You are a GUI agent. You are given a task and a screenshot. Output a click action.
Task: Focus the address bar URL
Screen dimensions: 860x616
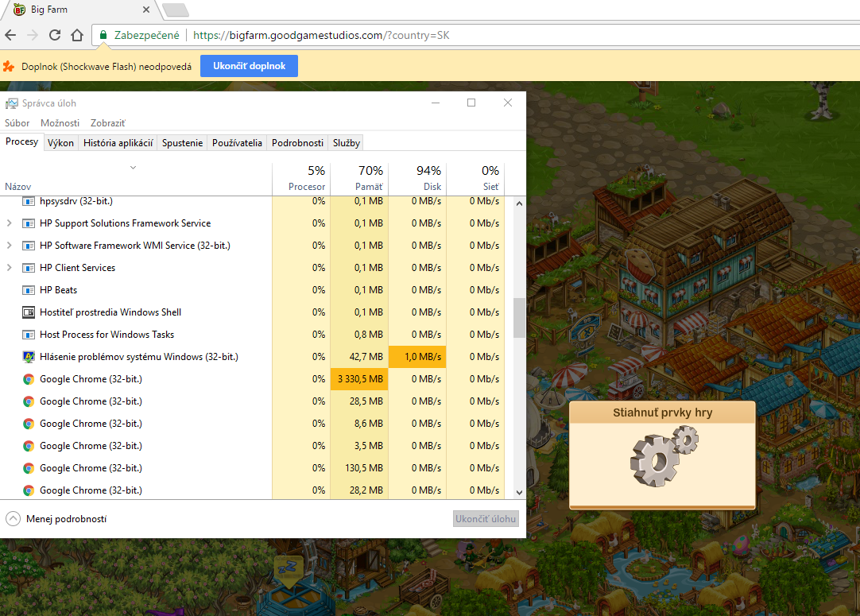(321, 35)
